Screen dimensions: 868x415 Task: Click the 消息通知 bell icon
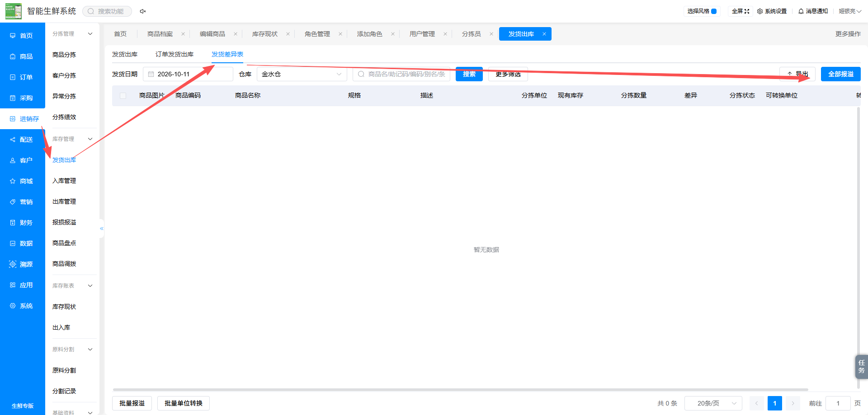pos(801,11)
